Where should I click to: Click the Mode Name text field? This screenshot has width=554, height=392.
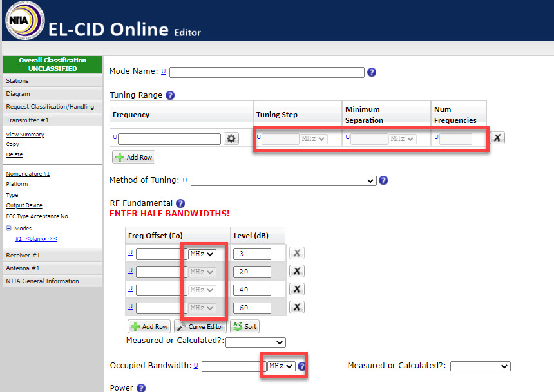coord(267,72)
